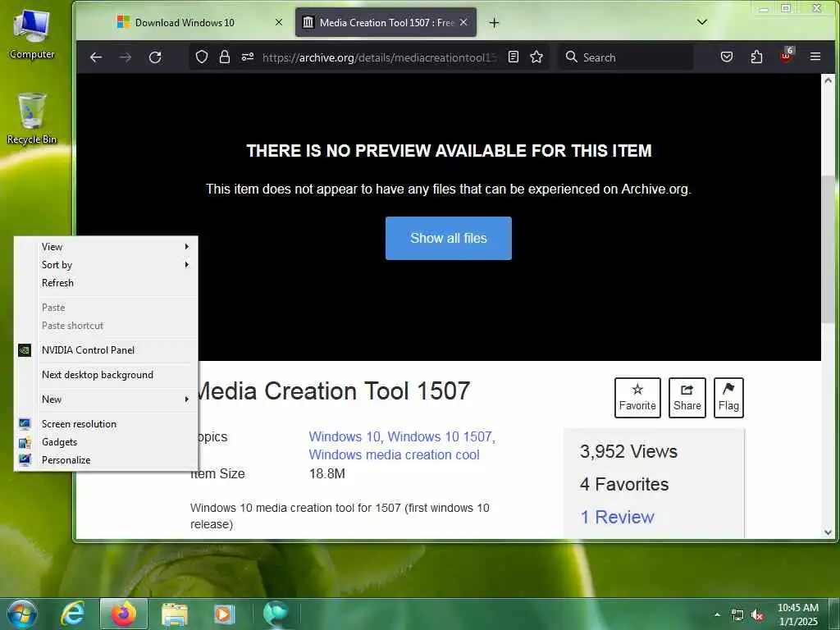Click the vertical scrollbar thumb
Viewport: 840px width, 630px height.
(x=829, y=249)
